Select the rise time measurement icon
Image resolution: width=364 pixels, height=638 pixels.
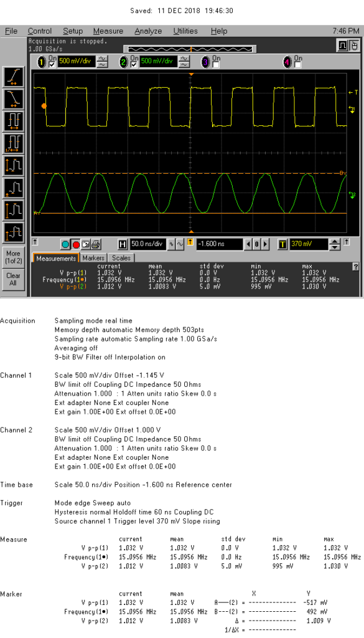coord(14,77)
